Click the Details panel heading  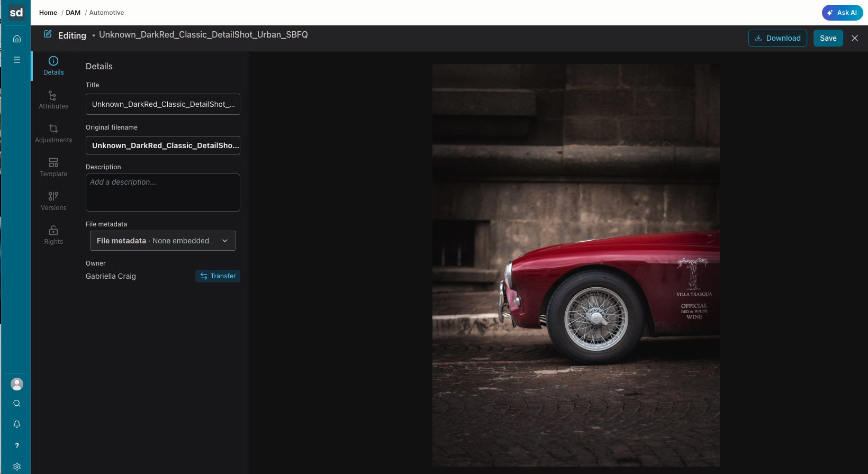pos(99,66)
